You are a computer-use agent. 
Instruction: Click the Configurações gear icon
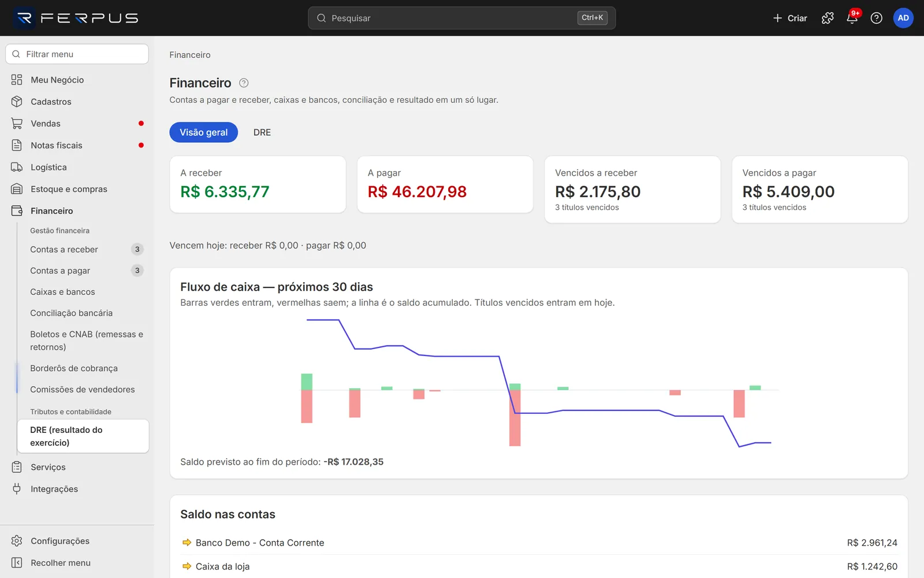[17, 541]
